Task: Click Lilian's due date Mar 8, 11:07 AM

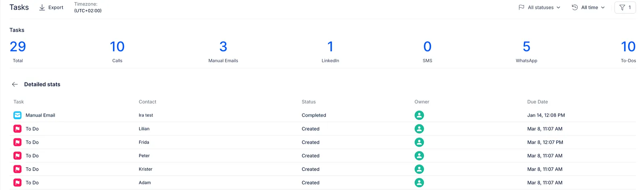Action: (x=545, y=129)
